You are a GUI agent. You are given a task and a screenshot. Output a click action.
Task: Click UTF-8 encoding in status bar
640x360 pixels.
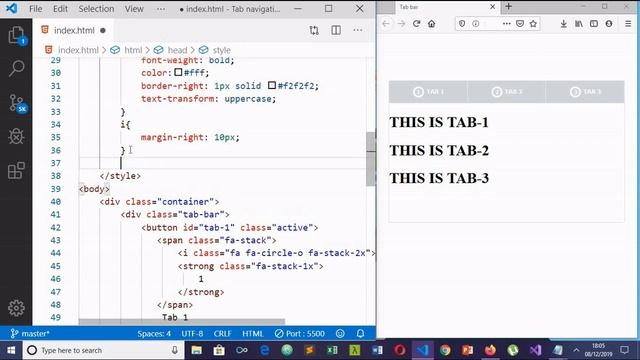point(192,333)
